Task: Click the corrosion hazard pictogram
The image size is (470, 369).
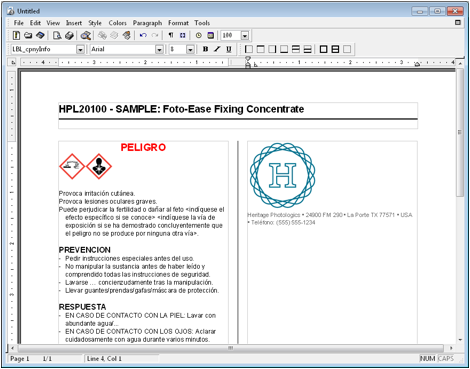Action: (72, 166)
